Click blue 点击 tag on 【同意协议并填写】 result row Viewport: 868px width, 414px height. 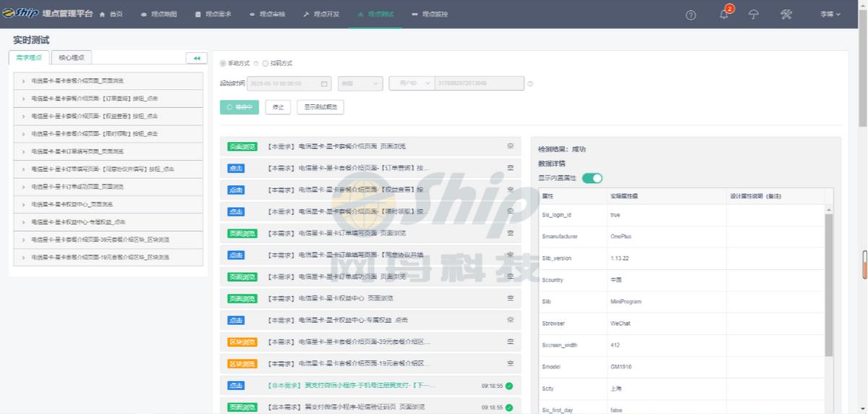pos(236,255)
